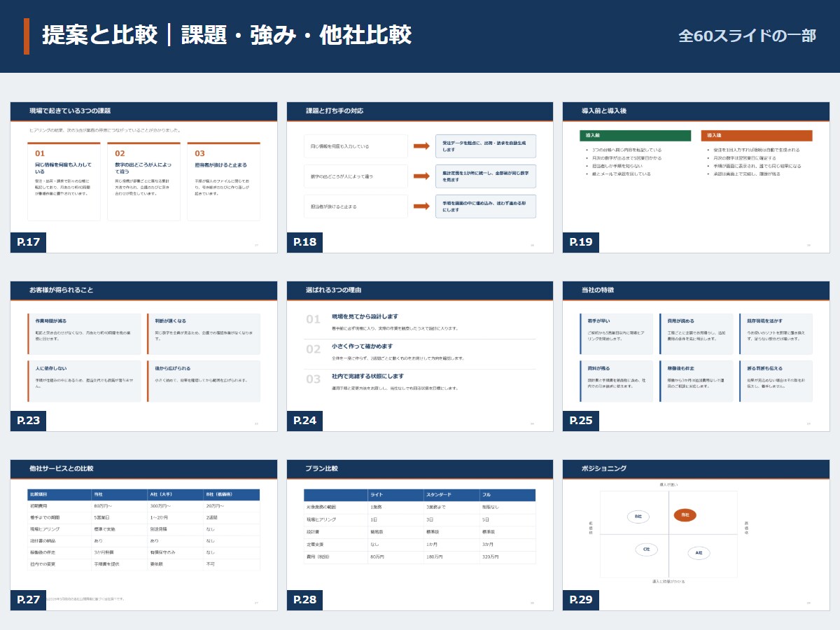This screenshot has height=630, width=840.
Task: Click the orange arrow beside 数字の出どころが人によって違う
Action: coord(421,176)
